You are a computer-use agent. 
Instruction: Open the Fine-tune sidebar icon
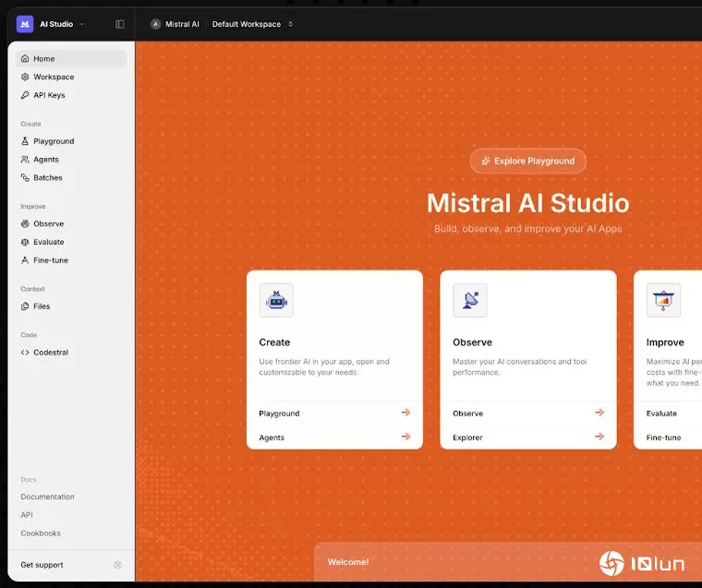(x=26, y=260)
